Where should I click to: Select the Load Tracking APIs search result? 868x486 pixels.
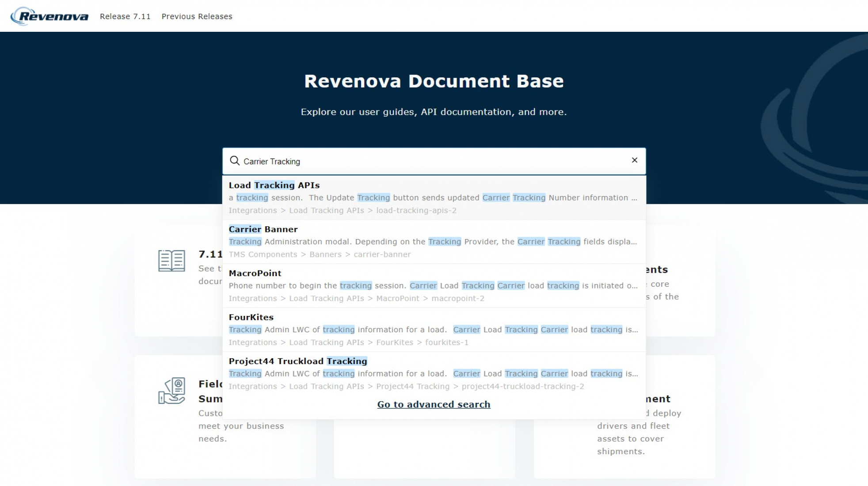[x=274, y=185]
